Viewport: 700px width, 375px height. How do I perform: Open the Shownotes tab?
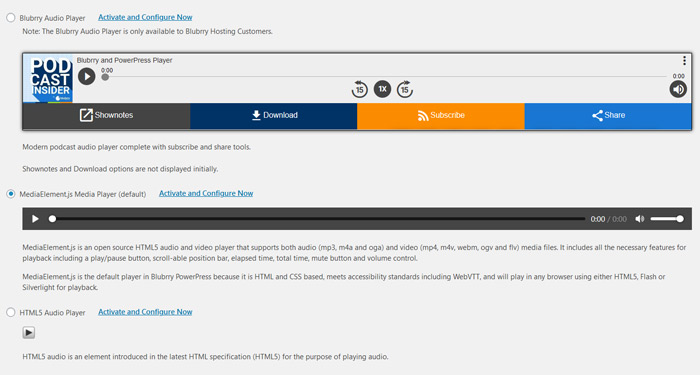[x=106, y=116]
